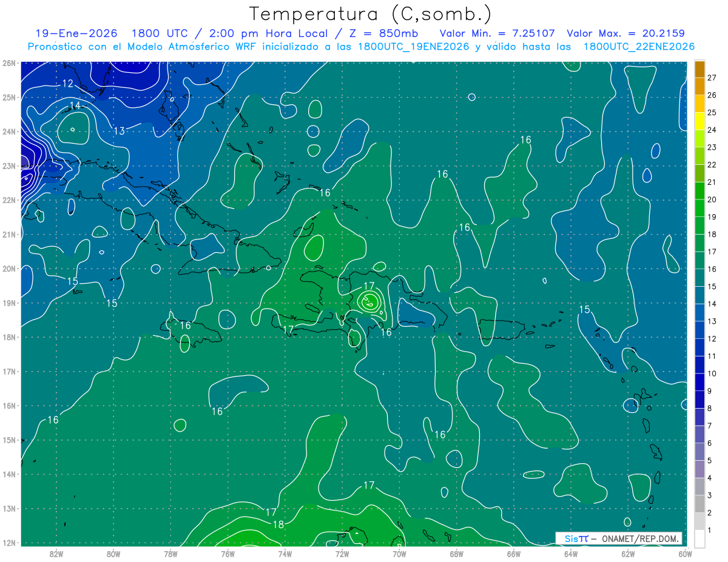Click the "60W" longitude axis label

tap(684, 554)
